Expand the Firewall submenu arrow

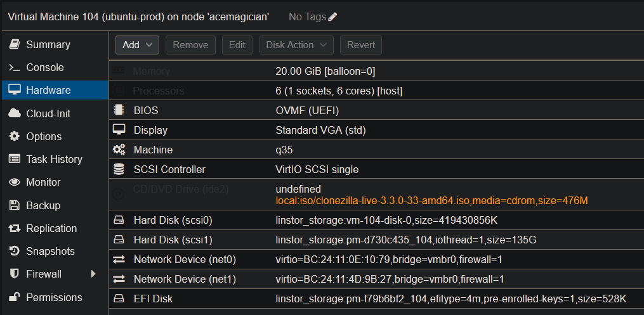click(93, 274)
